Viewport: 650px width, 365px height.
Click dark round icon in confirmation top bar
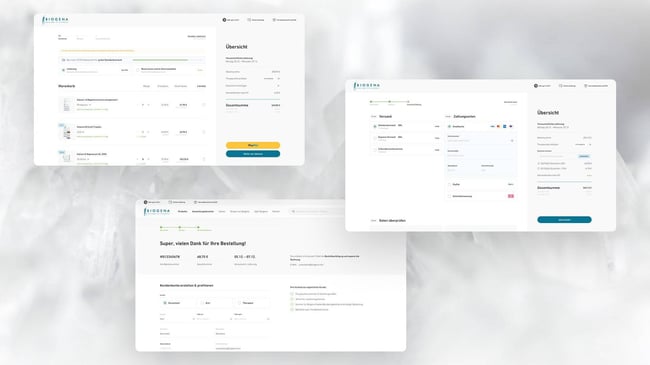(146, 202)
